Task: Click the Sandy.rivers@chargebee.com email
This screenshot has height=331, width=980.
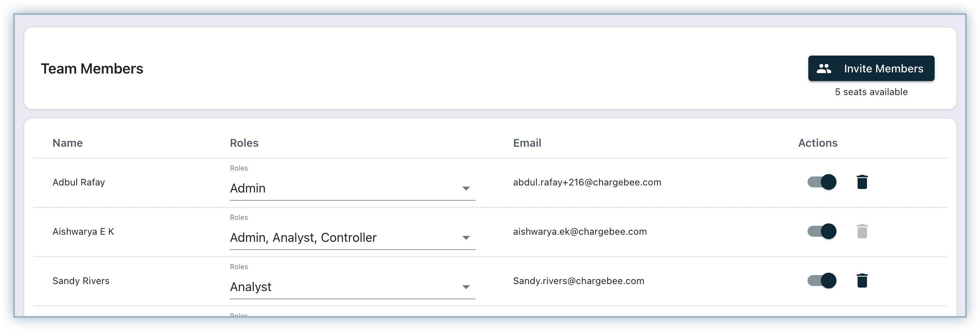Action: tap(578, 281)
